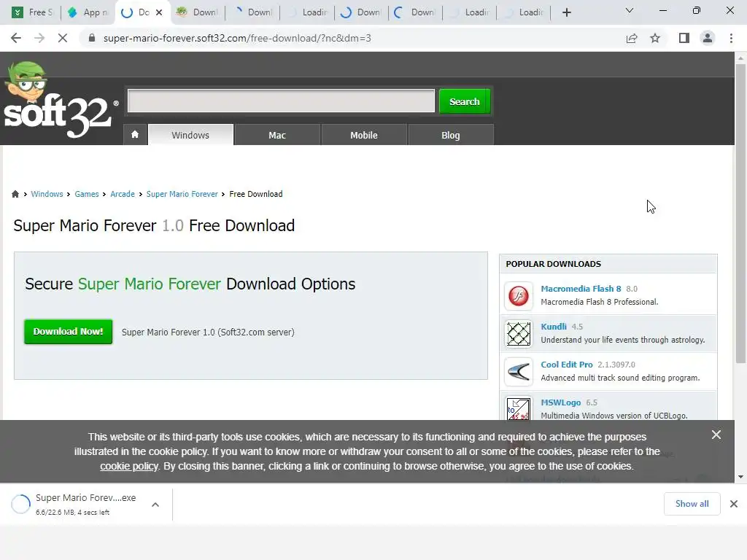
Task: Click the site search input field
Action: click(x=281, y=101)
